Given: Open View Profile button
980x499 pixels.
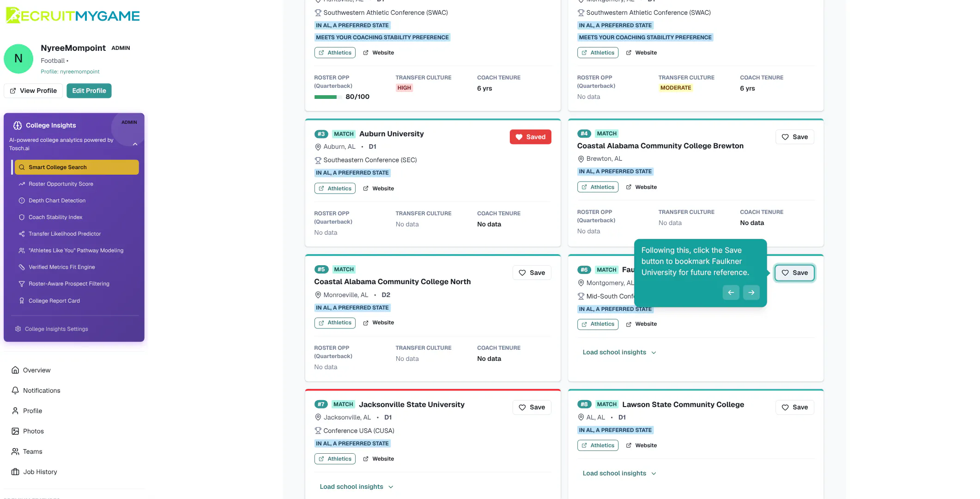Looking at the screenshot, I should point(33,91).
